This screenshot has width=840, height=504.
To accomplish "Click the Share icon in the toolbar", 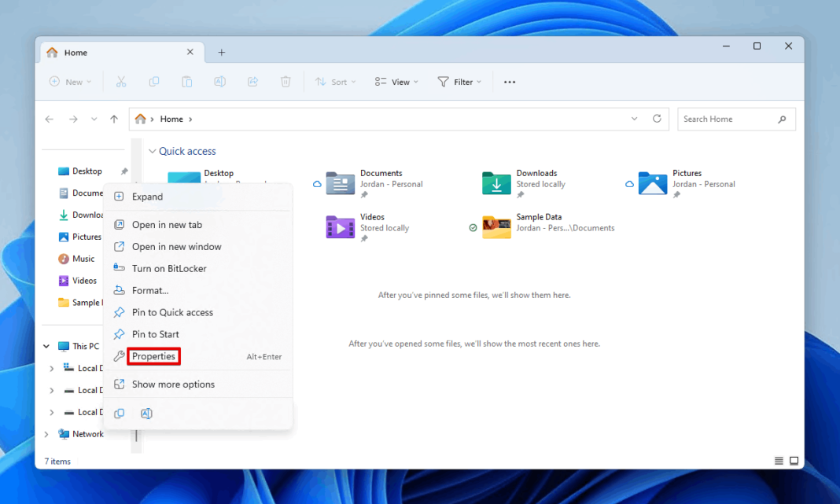I will [252, 81].
